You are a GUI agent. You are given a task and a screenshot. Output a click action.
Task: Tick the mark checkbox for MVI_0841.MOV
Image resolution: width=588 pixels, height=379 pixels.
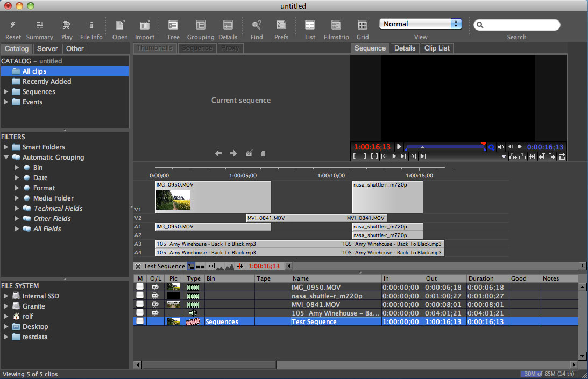tap(140, 304)
